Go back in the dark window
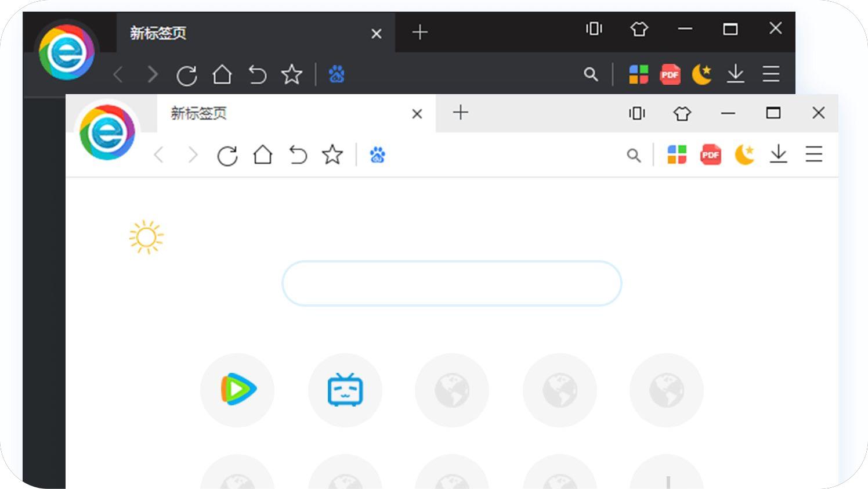868x489 pixels. (x=118, y=74)
